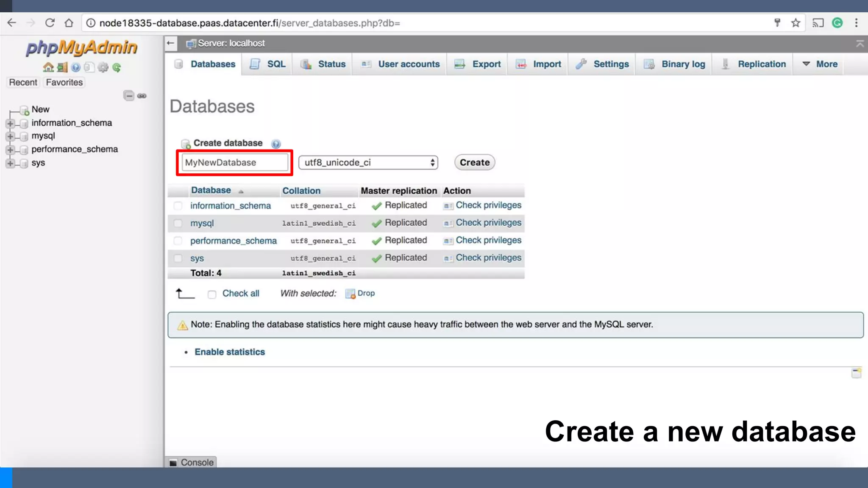Open the Databases tab
868x488 pixels.
205,64
